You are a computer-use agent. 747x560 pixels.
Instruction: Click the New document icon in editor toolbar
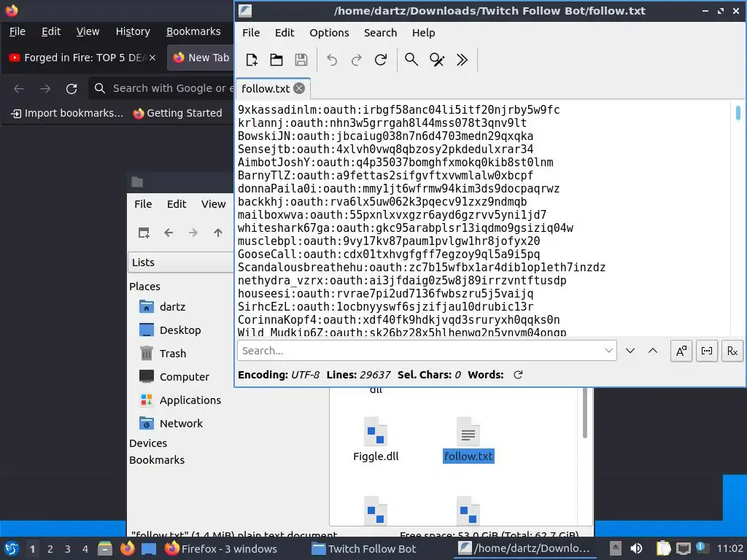pyautogui.click(x=252, y=60)
